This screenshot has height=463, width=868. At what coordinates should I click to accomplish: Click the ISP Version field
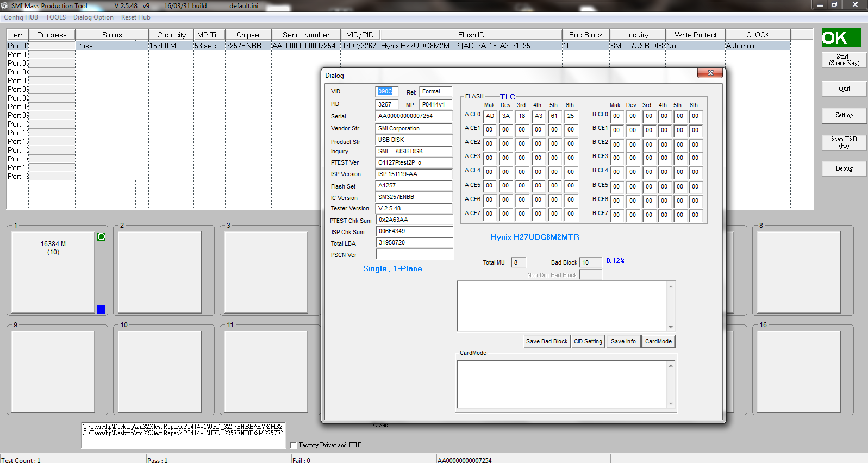[414, 174]
